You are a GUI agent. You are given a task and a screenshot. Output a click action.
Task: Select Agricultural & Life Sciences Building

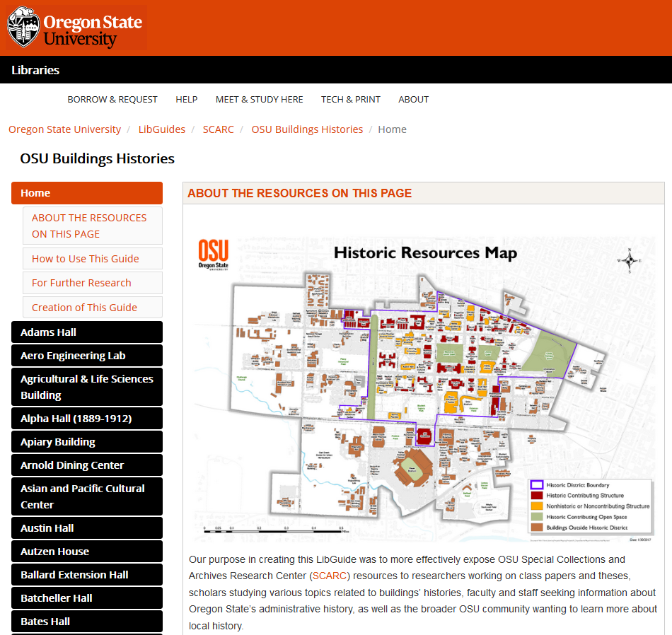click(x=86, y=386)
